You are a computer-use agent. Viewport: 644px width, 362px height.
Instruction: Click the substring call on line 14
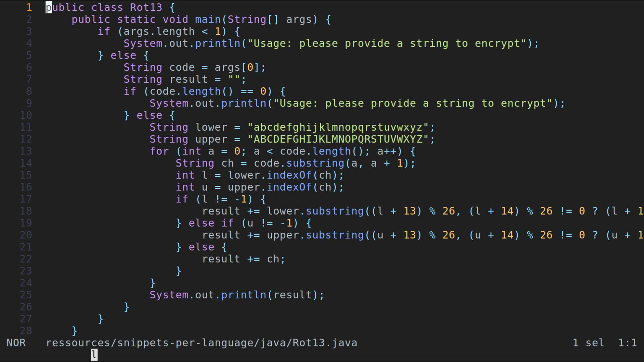click(314, 163)
